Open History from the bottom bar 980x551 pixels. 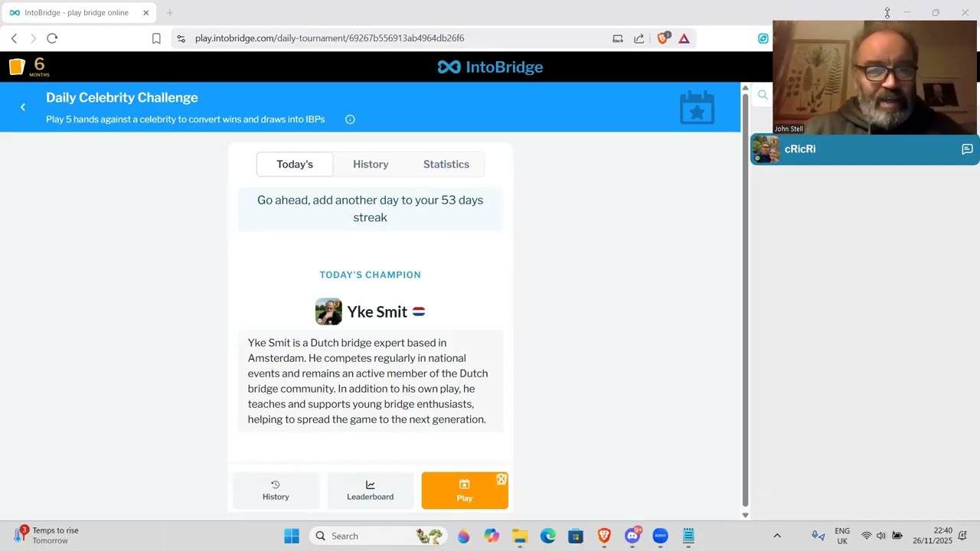click(276, 491)
